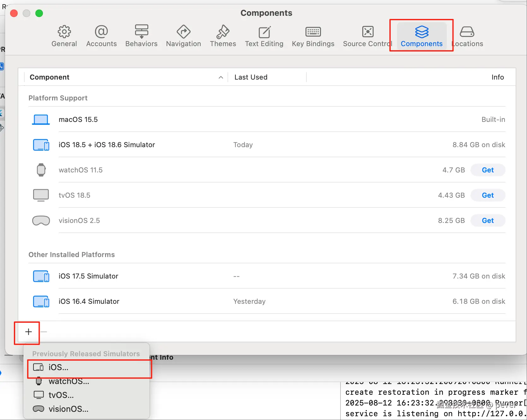
Task: Open the Themes tab
Action: (223, 36)
